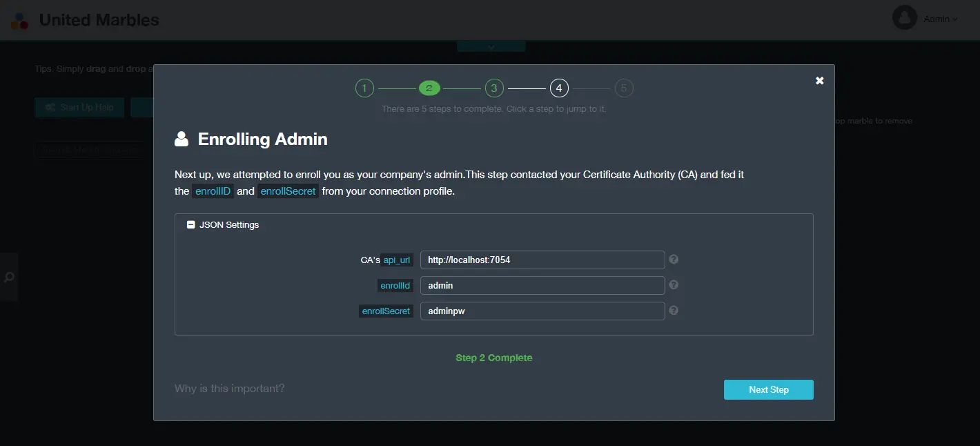The width and height of the screenshot is (980, 446).
Task: Open the Admin user dropdown
Action: [x=941, y=19]
